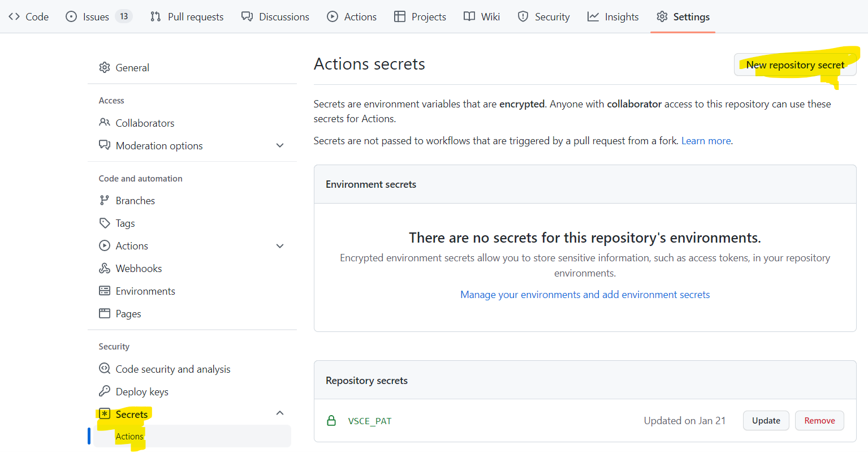
Task: Click the Collaborators people icon
Action: tap(105, 122)
